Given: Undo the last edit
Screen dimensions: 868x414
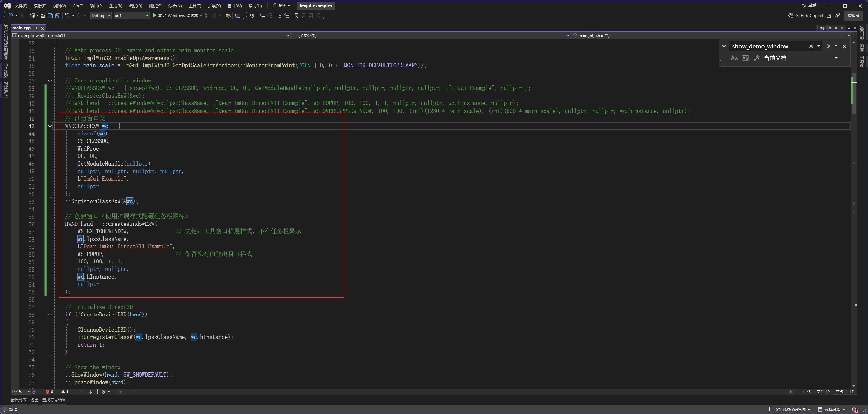Looking at the screenshot, I should [67, 15].
